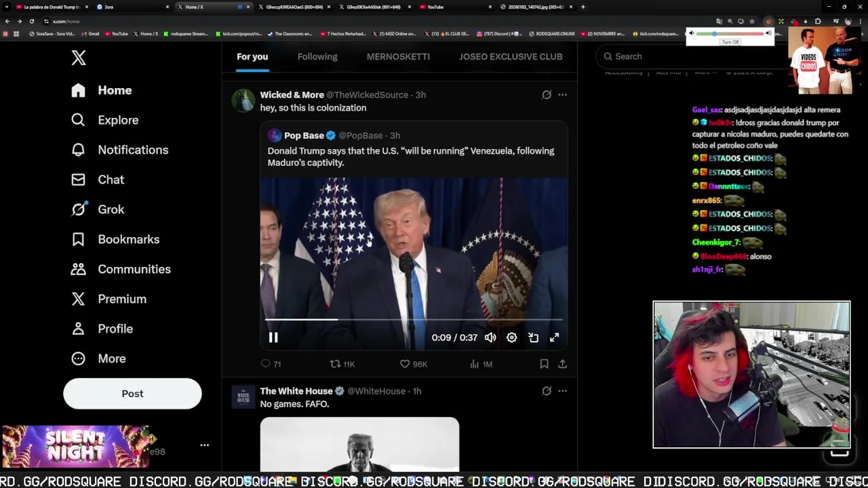This screenshot has width=868, height=488.
Task: Open the Gmail bookmark
Action: click(x=90, y=33)
